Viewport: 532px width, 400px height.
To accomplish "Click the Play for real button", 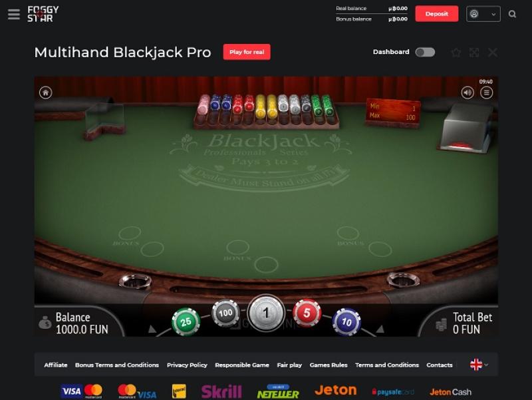I will click(247, 52).
